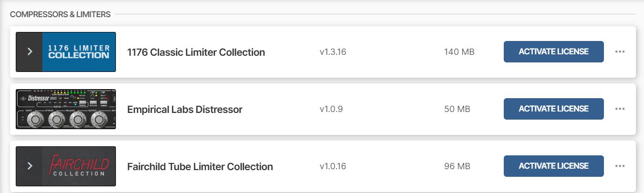Activate license for 1176 Classic Limiter Collection

coord(553,51)
